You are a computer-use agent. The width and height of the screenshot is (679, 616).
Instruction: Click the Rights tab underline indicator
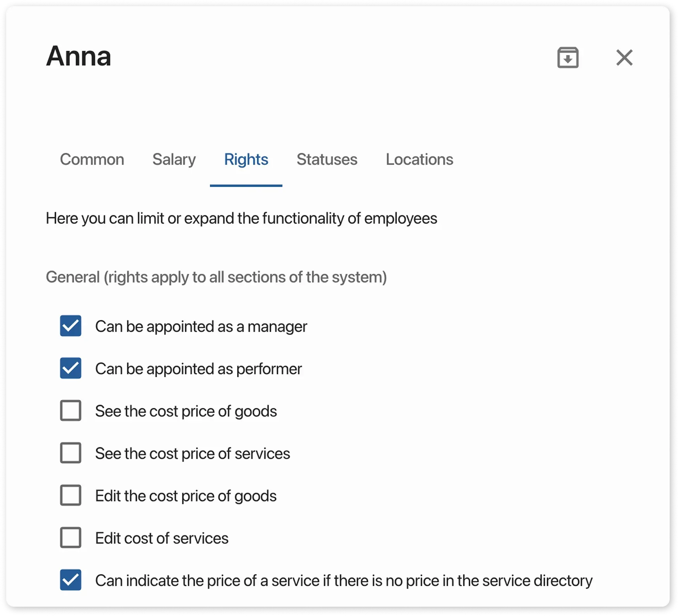(246, 185)
